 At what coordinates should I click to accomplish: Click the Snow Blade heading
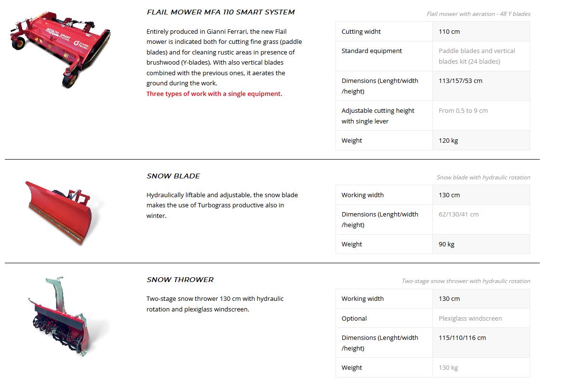click(x=174, y=176)
